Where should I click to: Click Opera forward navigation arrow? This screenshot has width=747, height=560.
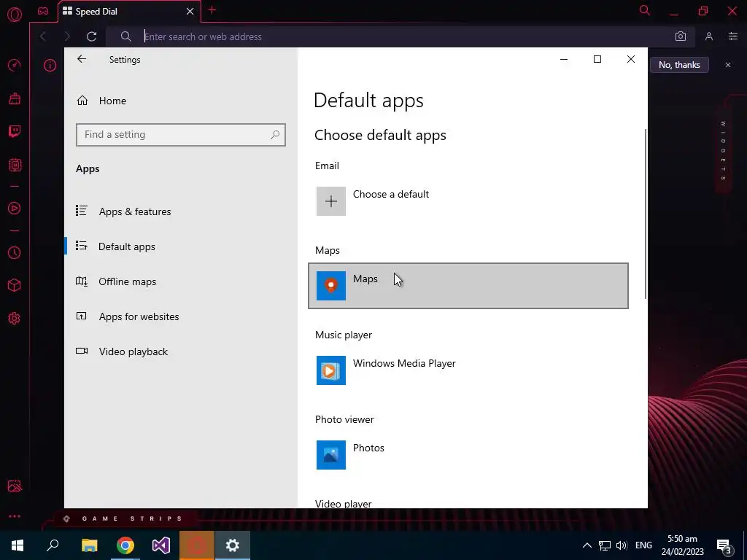click(x=67, y=36)
